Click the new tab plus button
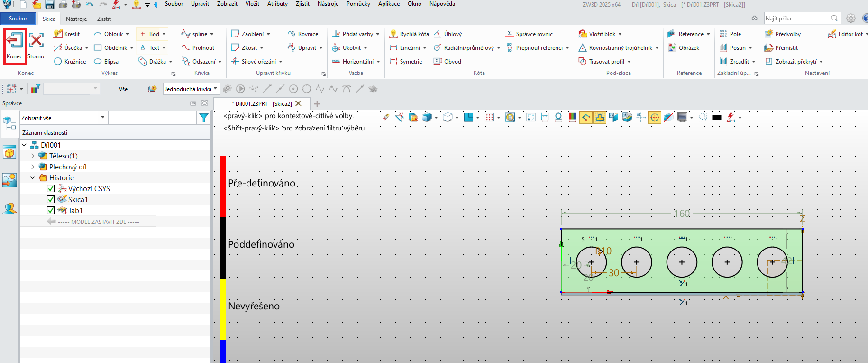868x363 pixels. click(317, 103)
